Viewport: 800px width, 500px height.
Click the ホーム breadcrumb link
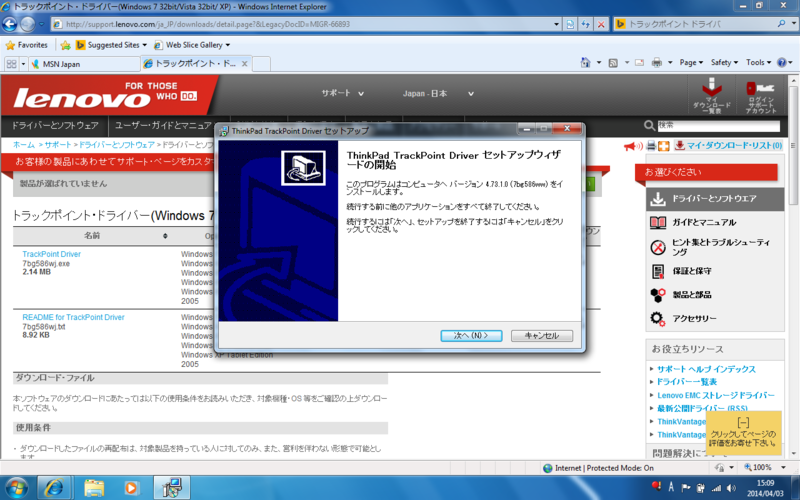click(23, 145)
